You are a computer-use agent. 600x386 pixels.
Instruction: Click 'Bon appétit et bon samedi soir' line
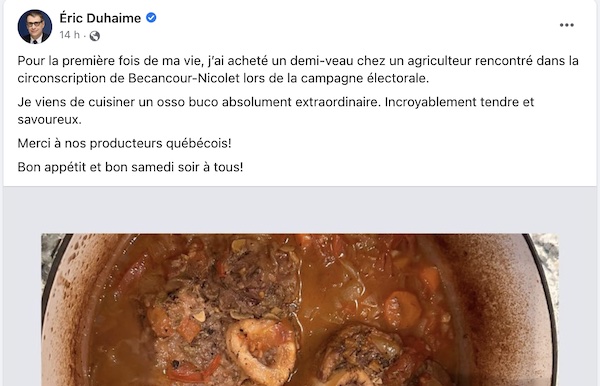click(x=130, y=167)
